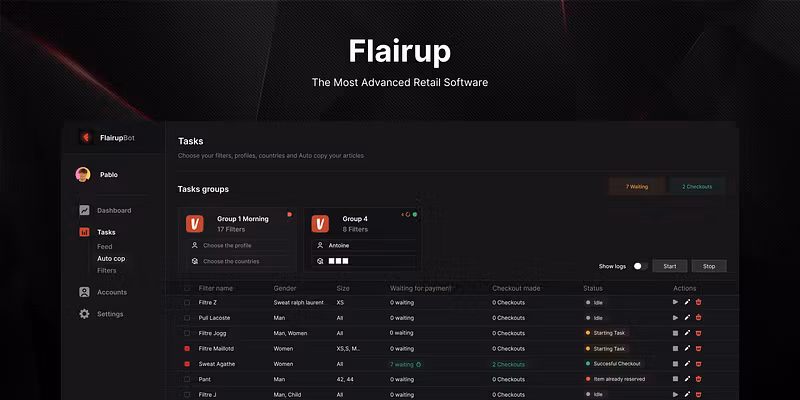Delete the Filtre Maillotd filter
This screenshot has width=800, height=400.
tap(698, 348)
